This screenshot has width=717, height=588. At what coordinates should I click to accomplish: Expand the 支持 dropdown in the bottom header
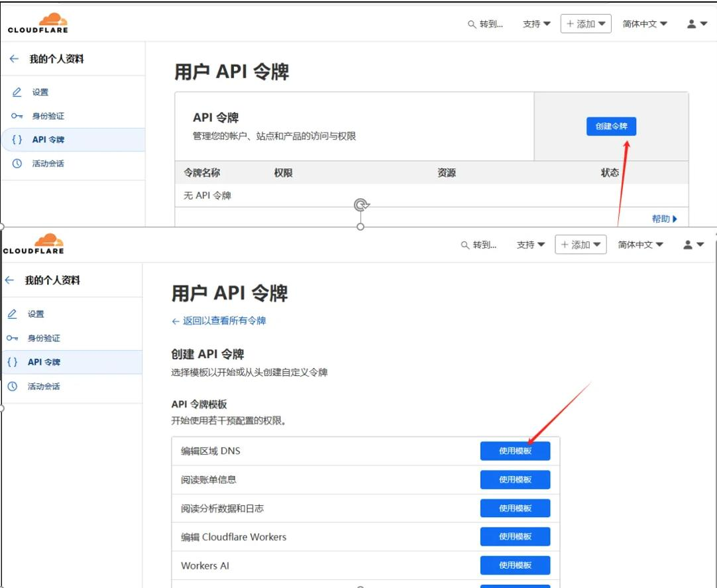pos(530,245)
